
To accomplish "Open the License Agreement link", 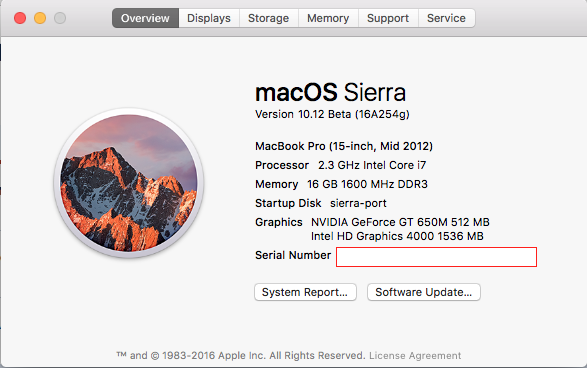I will click(x=415, y=355).
